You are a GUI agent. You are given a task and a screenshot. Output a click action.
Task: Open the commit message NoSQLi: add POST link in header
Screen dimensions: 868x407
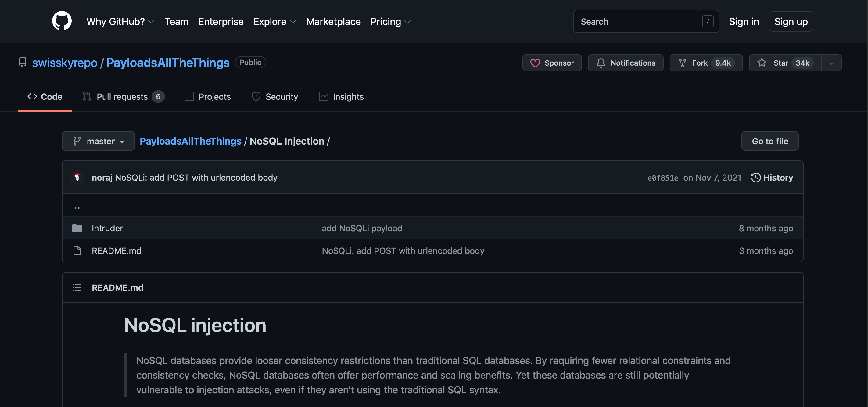196,178
